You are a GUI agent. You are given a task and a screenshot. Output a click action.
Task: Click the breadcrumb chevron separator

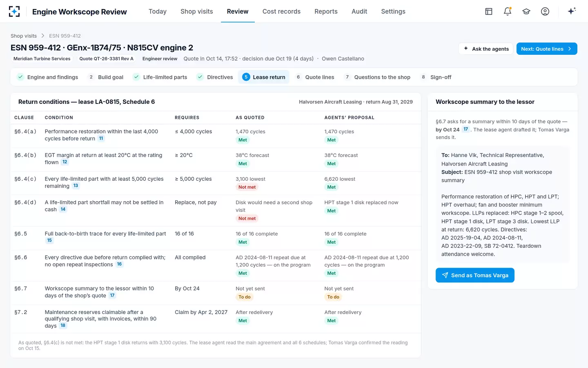[43, 36]
